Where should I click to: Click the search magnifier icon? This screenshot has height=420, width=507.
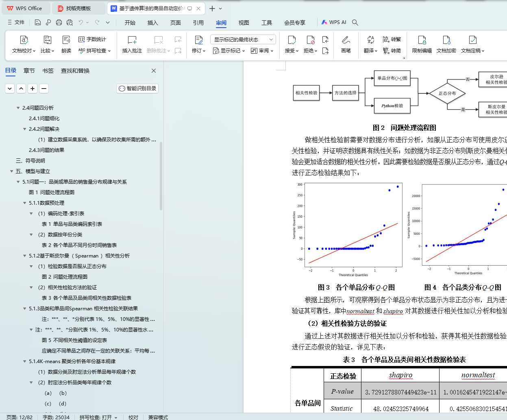[x=355, y=22]
